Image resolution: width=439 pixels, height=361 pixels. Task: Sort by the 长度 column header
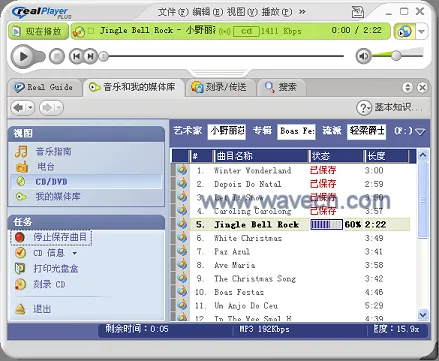[x=387, y=156]
